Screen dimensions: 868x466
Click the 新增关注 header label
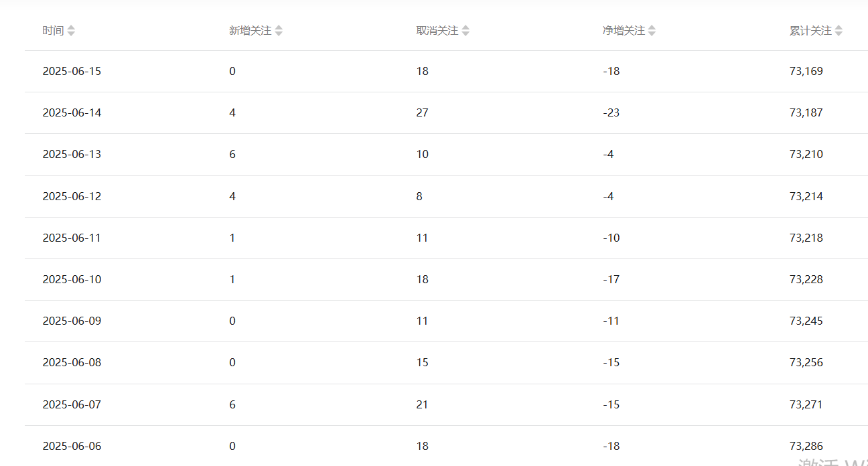tap(250, 31)
